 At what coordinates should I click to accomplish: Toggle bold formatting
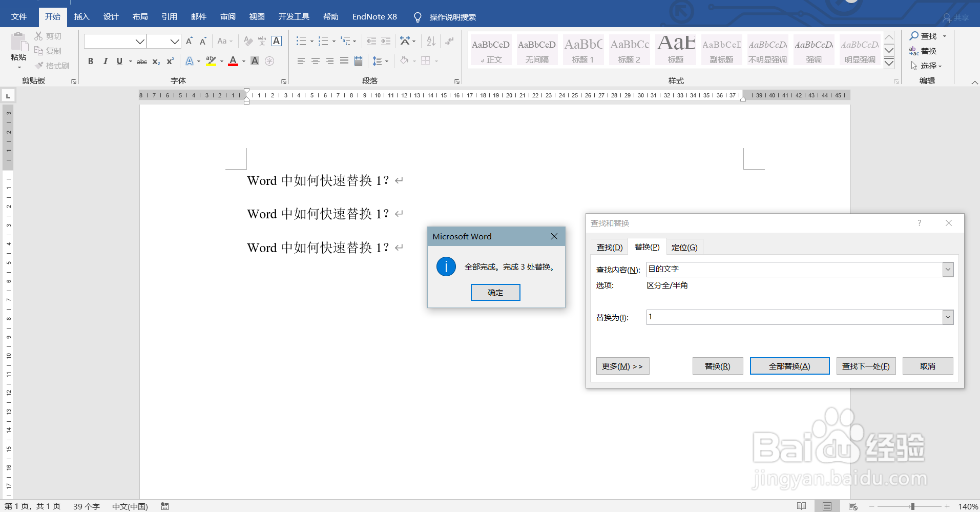[91, 61]
